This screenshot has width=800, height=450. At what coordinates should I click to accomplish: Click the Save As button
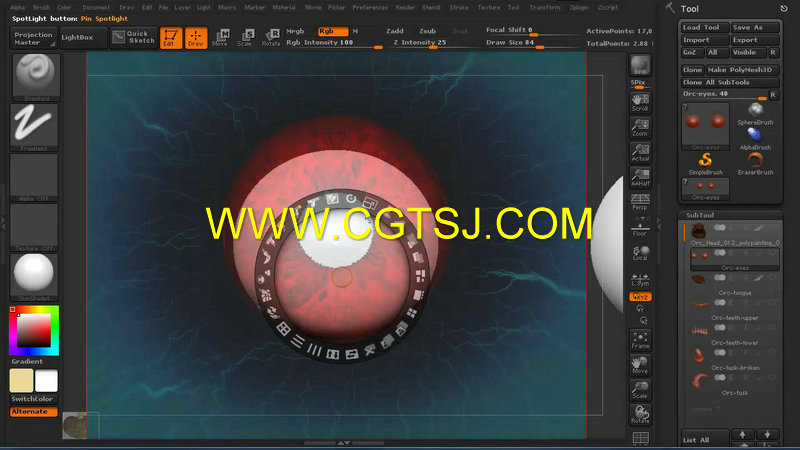tap(755, 28)
